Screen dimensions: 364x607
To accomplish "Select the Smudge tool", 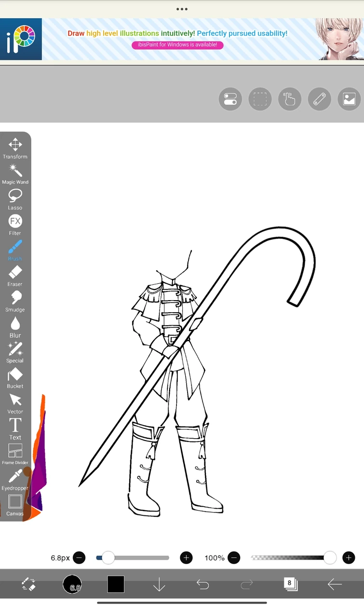I will [15, 302].
